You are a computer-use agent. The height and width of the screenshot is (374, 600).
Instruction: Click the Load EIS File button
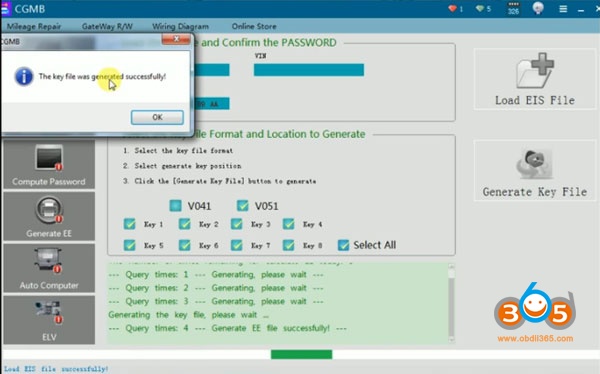click(535, 79)
